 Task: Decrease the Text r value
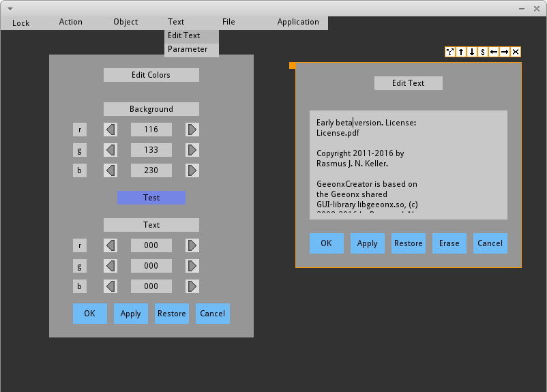(x=110, y=245)
